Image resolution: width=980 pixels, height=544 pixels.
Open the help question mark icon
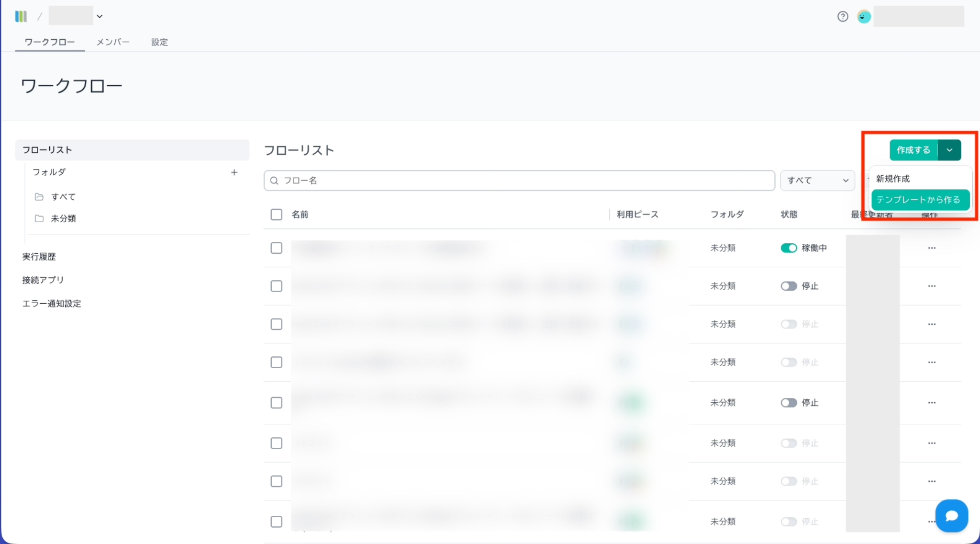pos(843,17)
